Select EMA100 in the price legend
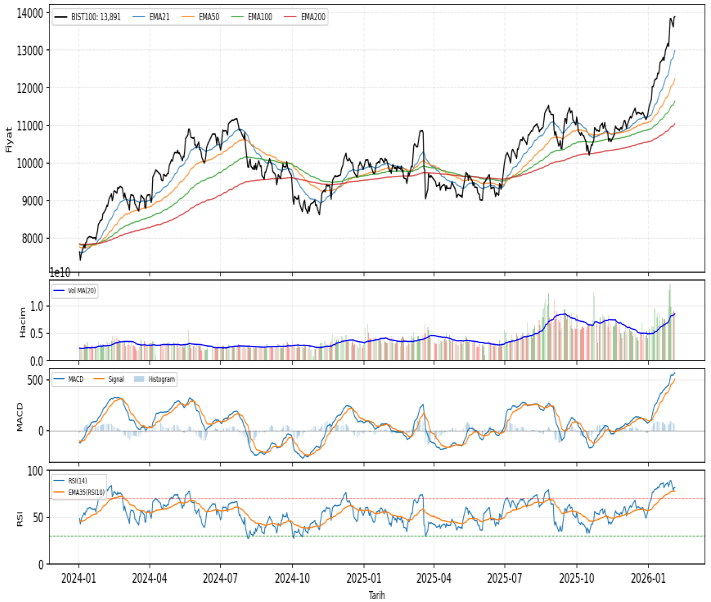 click(260, 17)
